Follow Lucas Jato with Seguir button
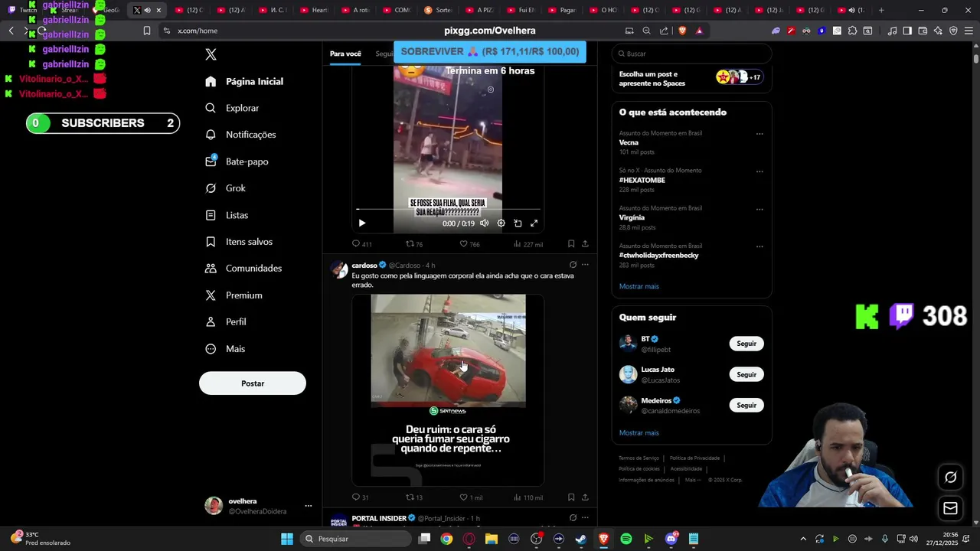980x551 pixels. 746,374
